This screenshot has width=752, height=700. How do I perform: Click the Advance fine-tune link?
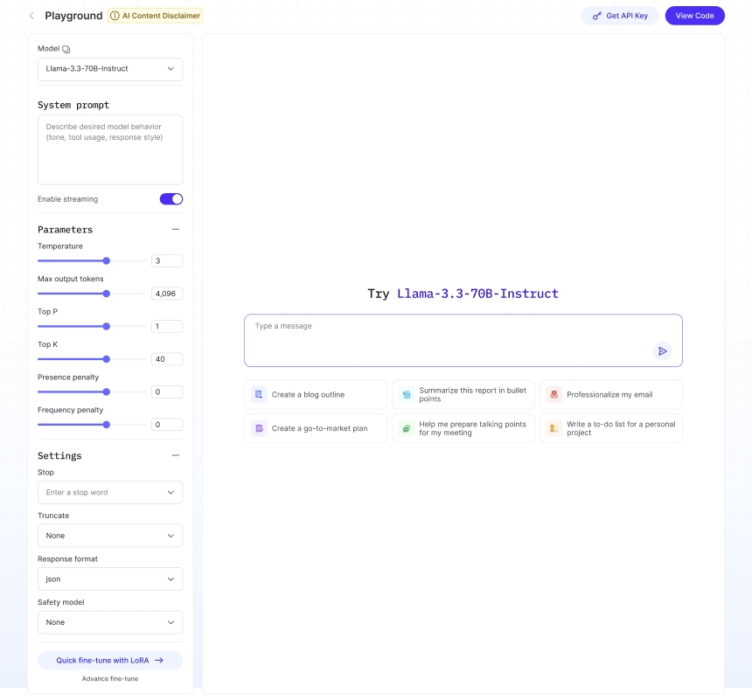[110, 679]
